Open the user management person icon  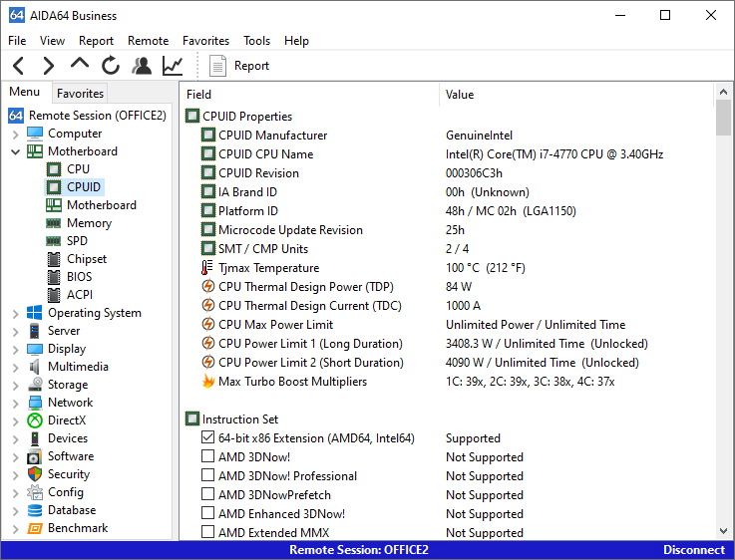pos(142,66)
